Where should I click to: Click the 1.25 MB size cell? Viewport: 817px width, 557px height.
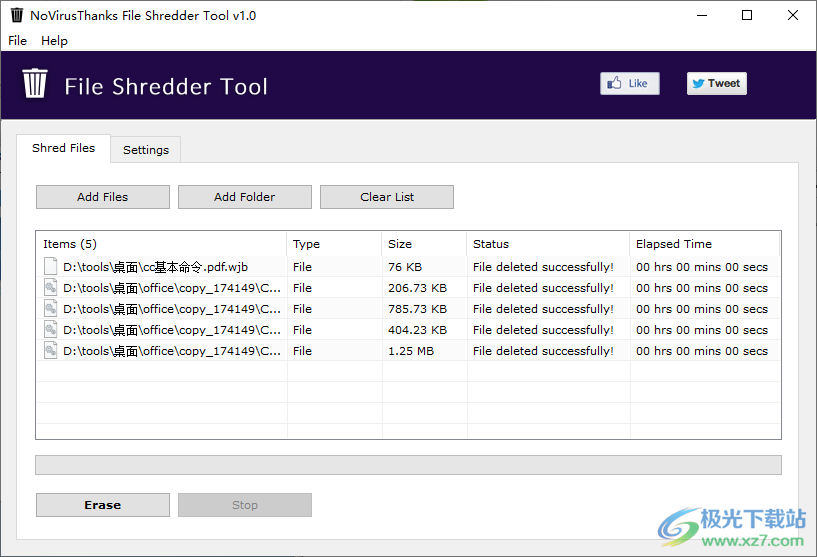click(411, 351)
